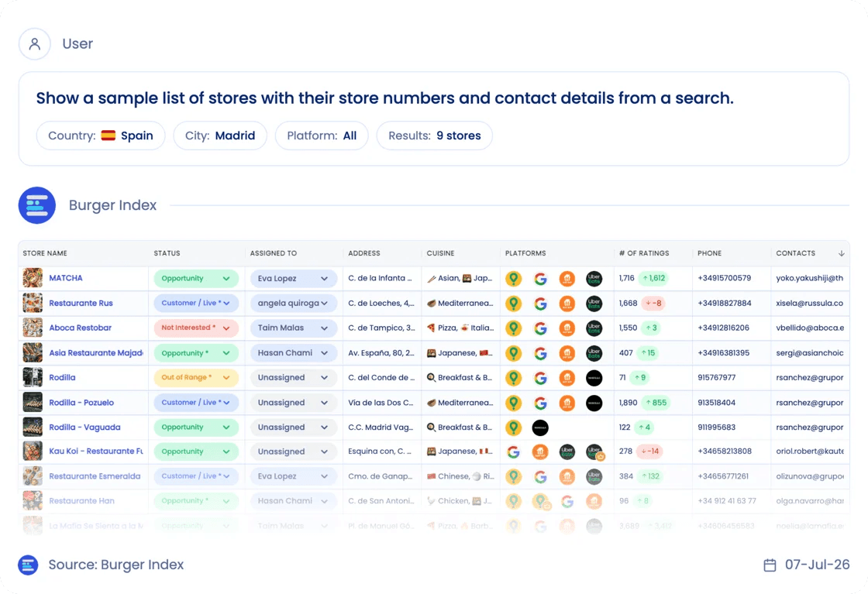Open Restaurante Rus Customer / Live status dropdown

click(x=196, y=303)
